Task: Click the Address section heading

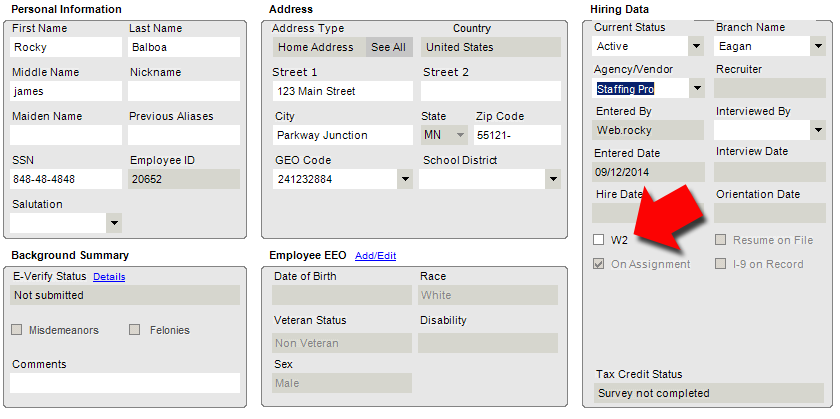Action: [291, 9]
